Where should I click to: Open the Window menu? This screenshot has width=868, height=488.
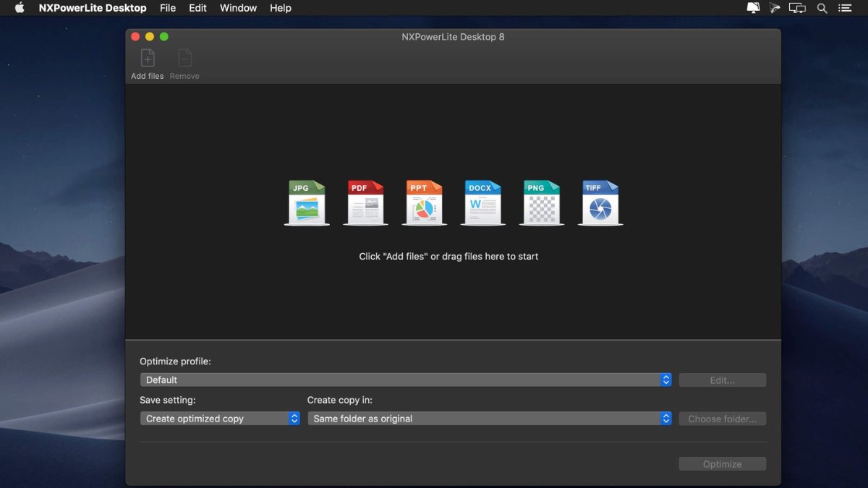238,8
